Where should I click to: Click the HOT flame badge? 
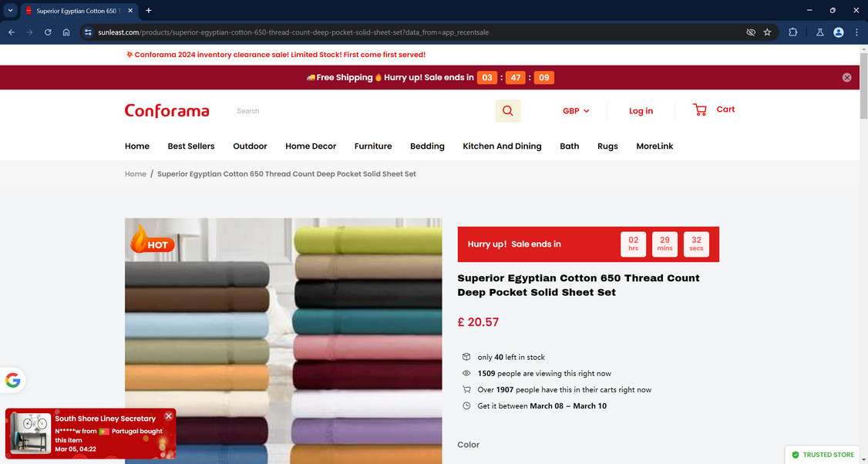tap(152, 239)
